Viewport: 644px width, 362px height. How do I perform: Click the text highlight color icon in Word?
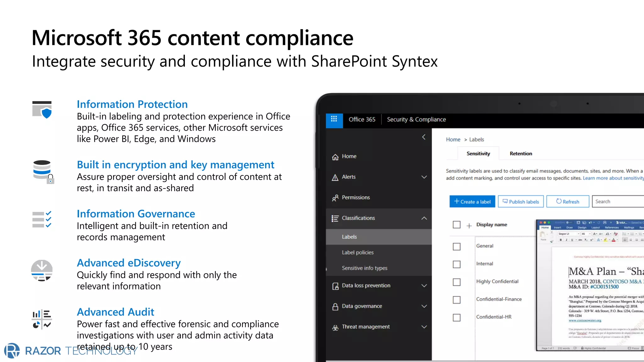[605, 240]
